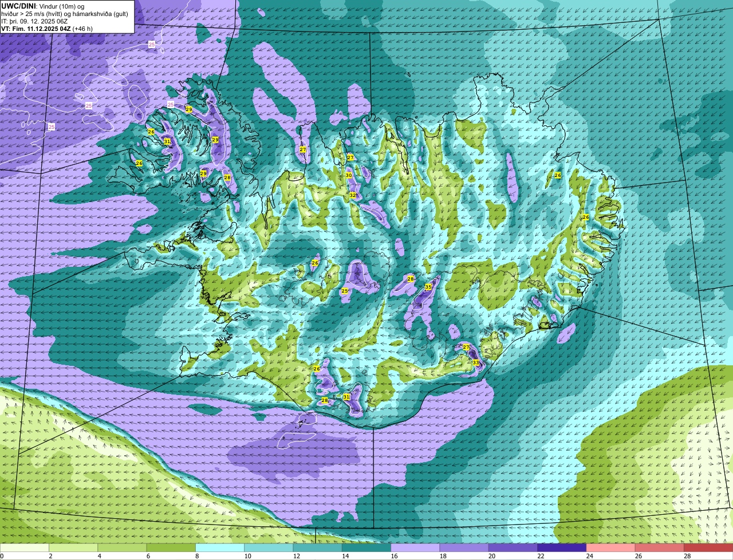Select colour bar swatch between 2 and 4
This screenshot has width=733, height=560.
[73, 547]
